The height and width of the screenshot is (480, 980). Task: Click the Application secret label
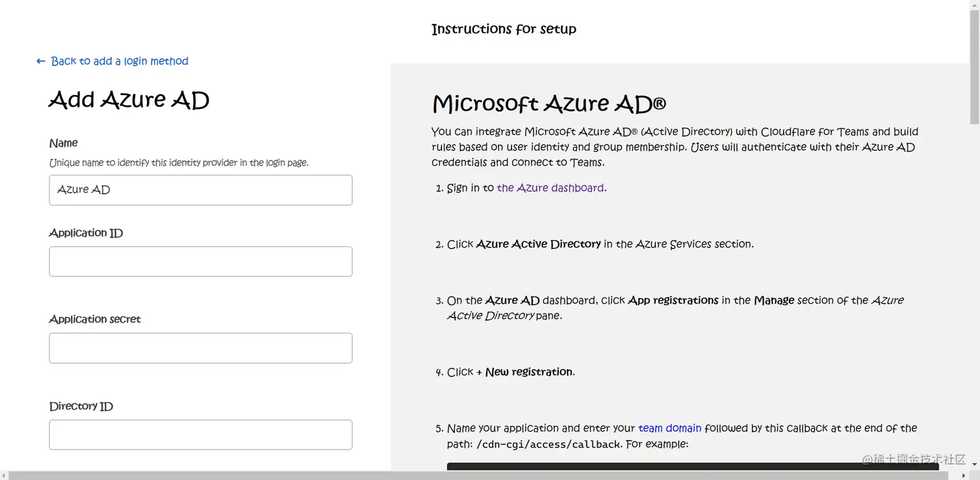pos(95,319)
